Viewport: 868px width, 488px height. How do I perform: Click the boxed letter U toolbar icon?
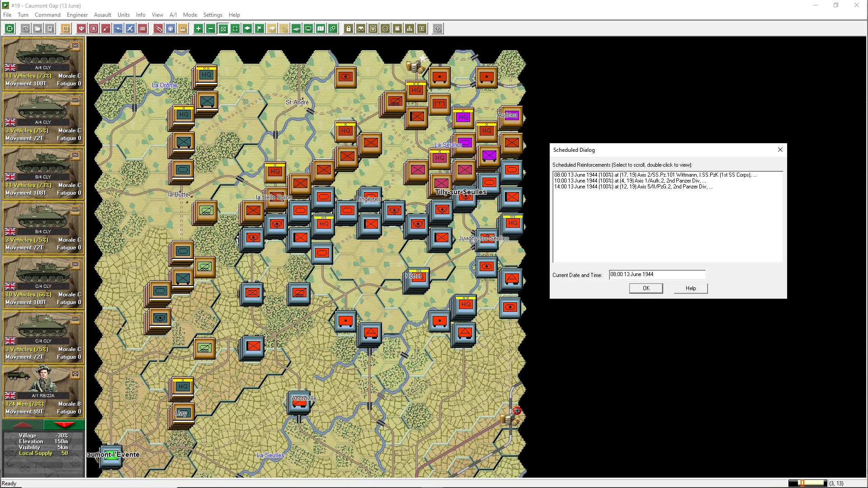pos(373,28)
